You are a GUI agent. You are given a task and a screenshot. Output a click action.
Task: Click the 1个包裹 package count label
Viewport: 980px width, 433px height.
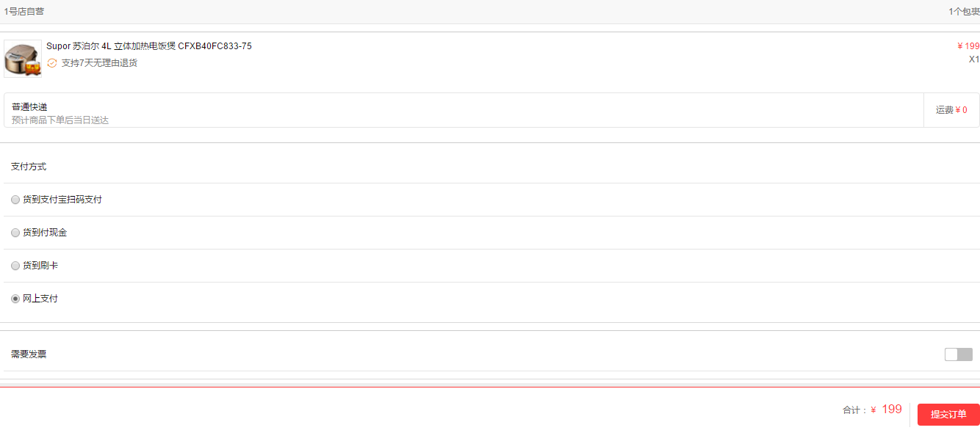965,12
